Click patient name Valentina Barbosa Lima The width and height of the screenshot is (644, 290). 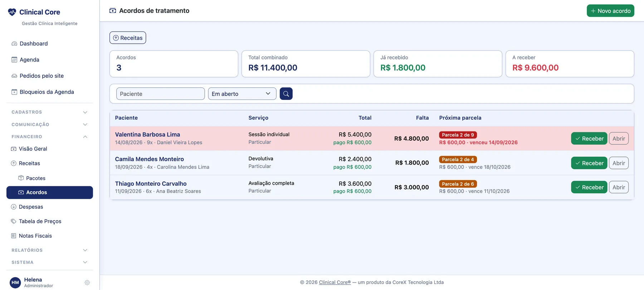click(x=147, y=135)
